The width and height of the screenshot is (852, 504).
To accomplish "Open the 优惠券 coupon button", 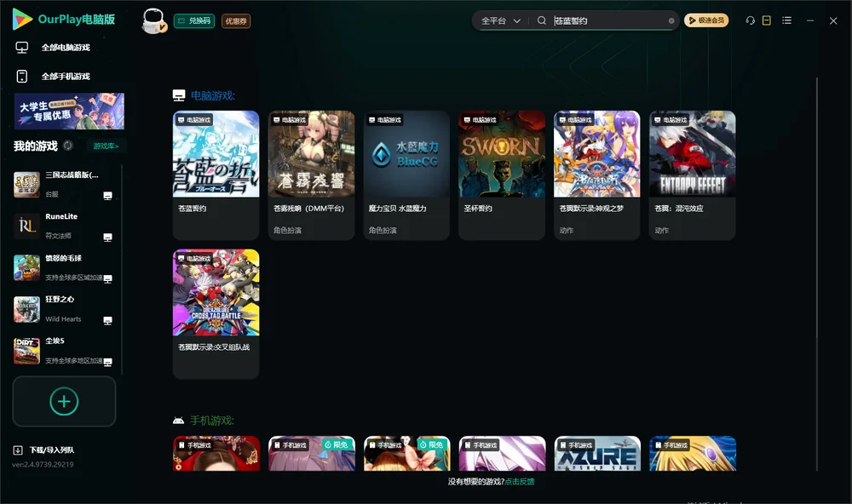I will 236,21.
